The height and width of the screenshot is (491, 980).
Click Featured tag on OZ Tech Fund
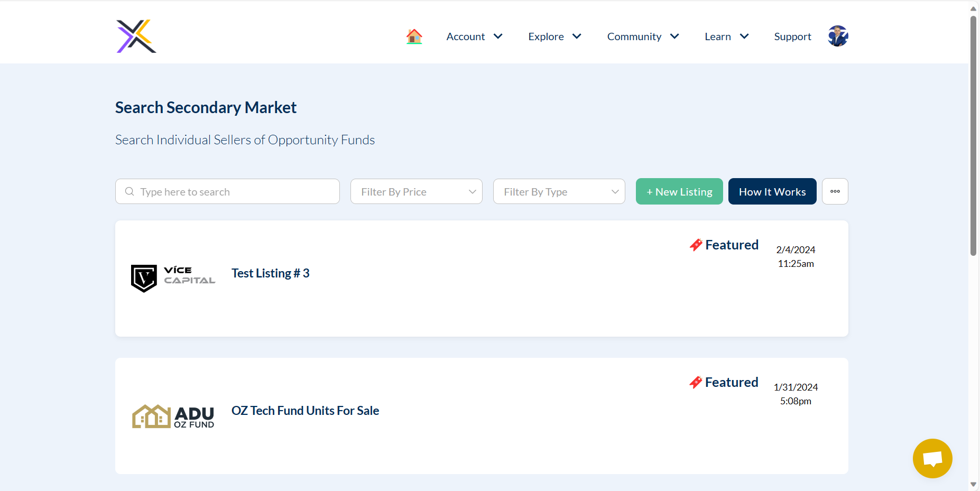[x=724, y=382]
